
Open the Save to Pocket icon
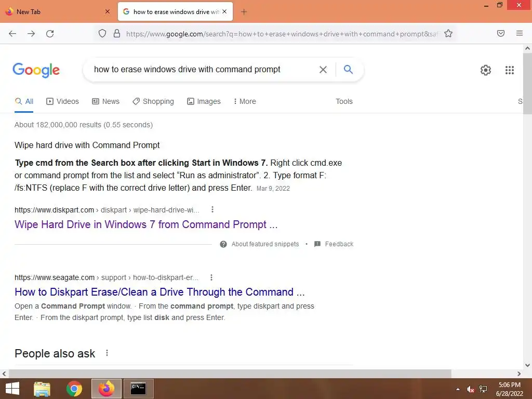tap(501, 33)
